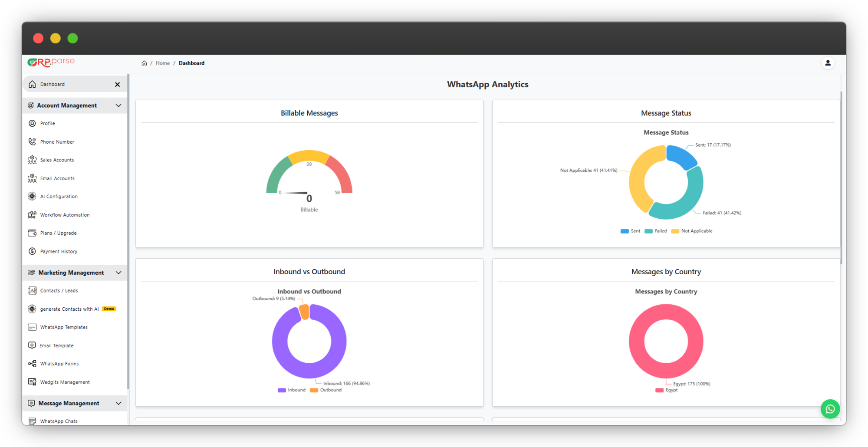Click the Home breadcrumb link
This screenshot has width=868, height=447.
point(163,63)
